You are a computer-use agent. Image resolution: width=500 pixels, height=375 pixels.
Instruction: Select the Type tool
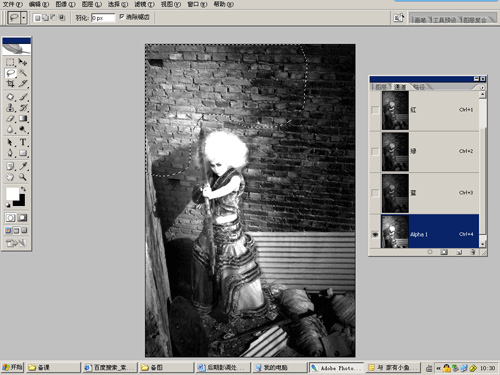[x=23, y=142]
